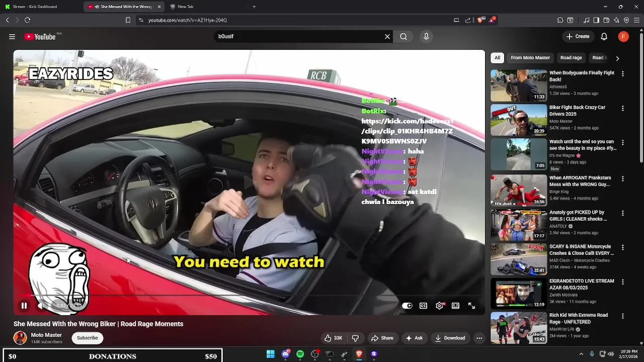Screen dimensions: 644x362
Task: Bookmark this page icon in address bar
Action: coord(128,20)
